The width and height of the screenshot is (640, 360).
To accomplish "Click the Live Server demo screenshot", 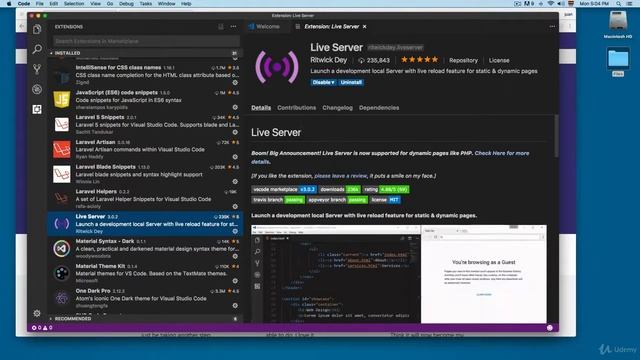I will tap(399, 273).
